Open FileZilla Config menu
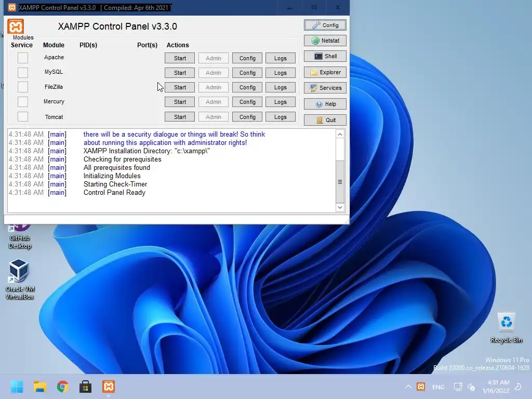532x399 pixels. [247, 87]
